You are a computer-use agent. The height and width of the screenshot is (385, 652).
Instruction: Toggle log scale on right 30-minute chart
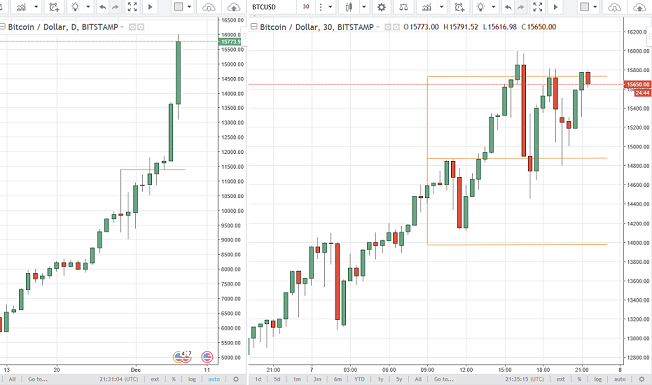[598, 379]
